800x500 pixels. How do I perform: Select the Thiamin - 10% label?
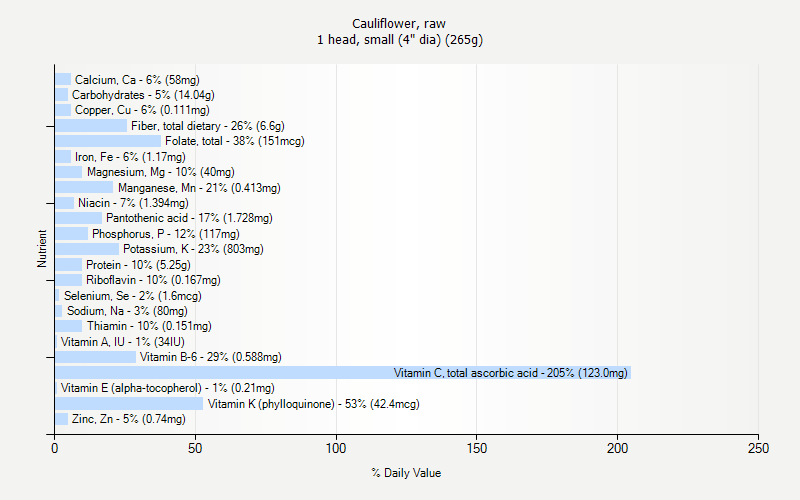pyautogui.click(x=149, y=326)
